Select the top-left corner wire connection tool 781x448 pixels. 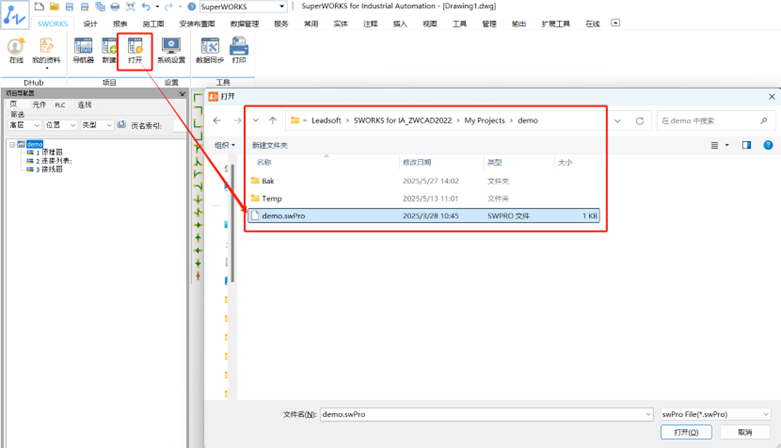click(x=198, y=98)
